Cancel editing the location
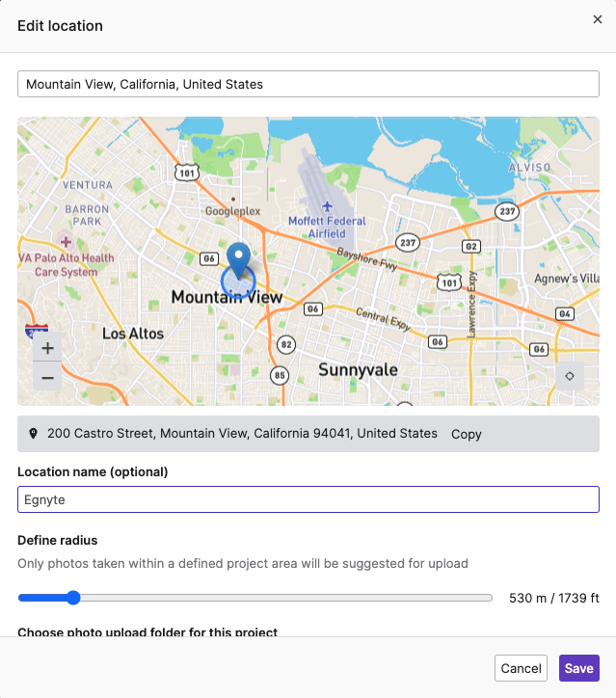 521,668
